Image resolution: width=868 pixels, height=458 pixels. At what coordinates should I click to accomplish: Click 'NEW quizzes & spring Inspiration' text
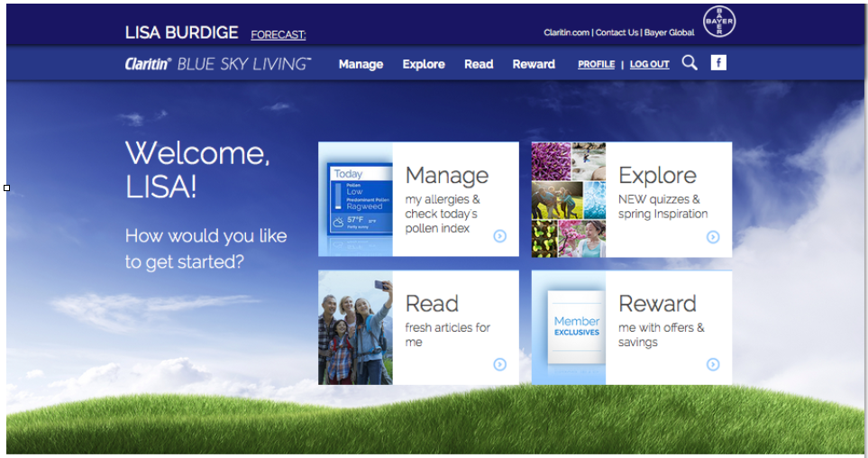[662, 206]
